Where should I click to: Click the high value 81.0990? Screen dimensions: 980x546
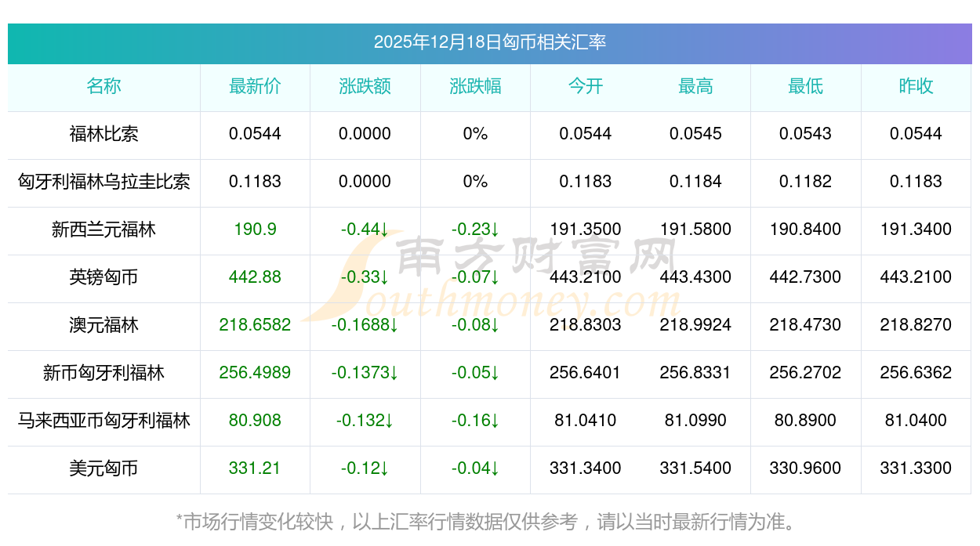[695, 421]
